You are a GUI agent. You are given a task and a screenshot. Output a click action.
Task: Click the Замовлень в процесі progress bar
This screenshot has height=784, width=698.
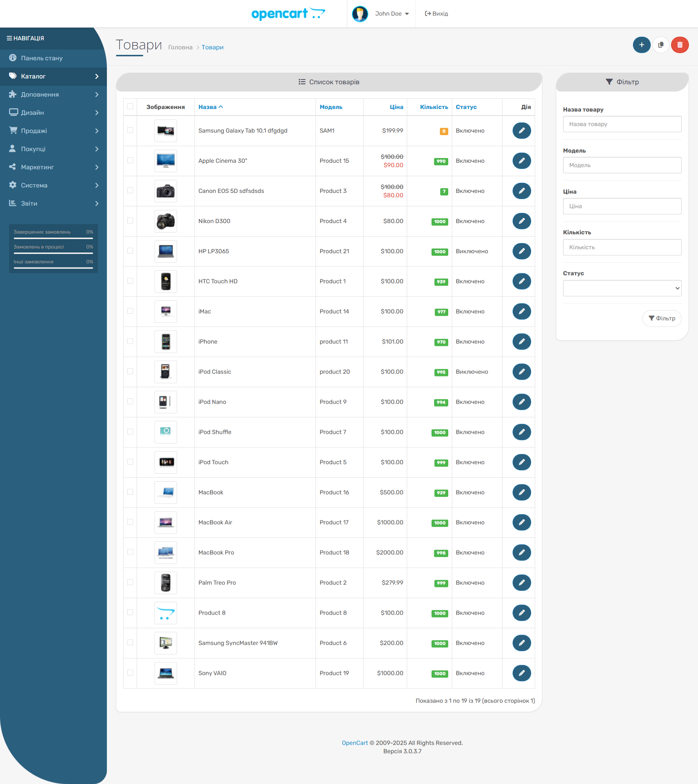click(53, 253)
